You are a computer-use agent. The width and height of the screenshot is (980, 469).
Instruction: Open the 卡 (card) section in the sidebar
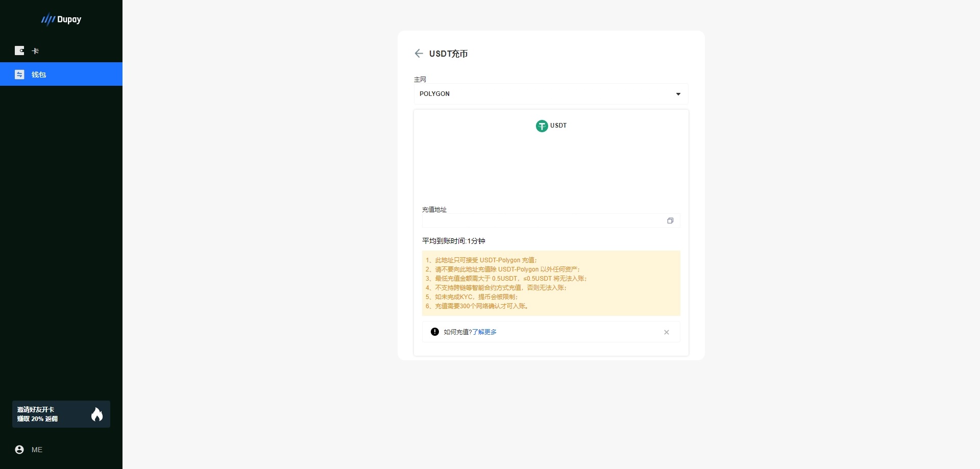[61, 51]
